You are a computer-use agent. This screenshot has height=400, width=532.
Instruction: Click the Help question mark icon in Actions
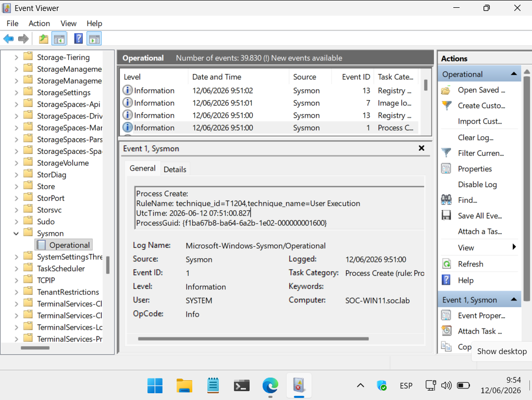pos(446,280)
